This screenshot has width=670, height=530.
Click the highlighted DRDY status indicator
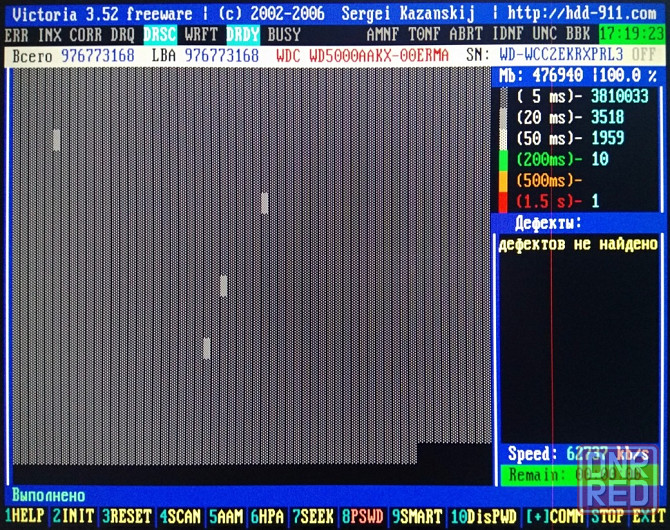click(x=242, y=35)
